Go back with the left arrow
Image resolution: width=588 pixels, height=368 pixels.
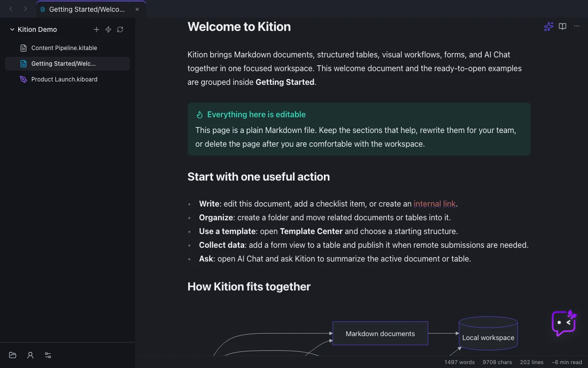click(x=11, y=9)
